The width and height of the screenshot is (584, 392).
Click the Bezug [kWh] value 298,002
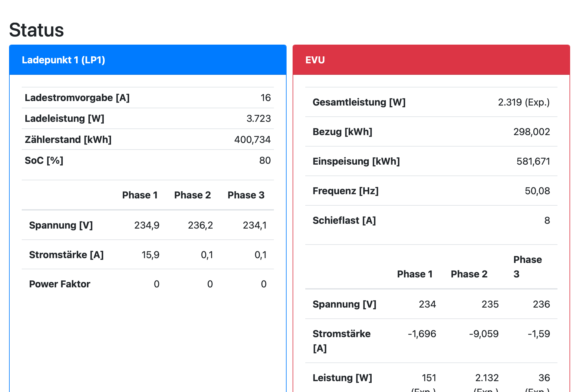pyautogui.click(x=532, y=132)
